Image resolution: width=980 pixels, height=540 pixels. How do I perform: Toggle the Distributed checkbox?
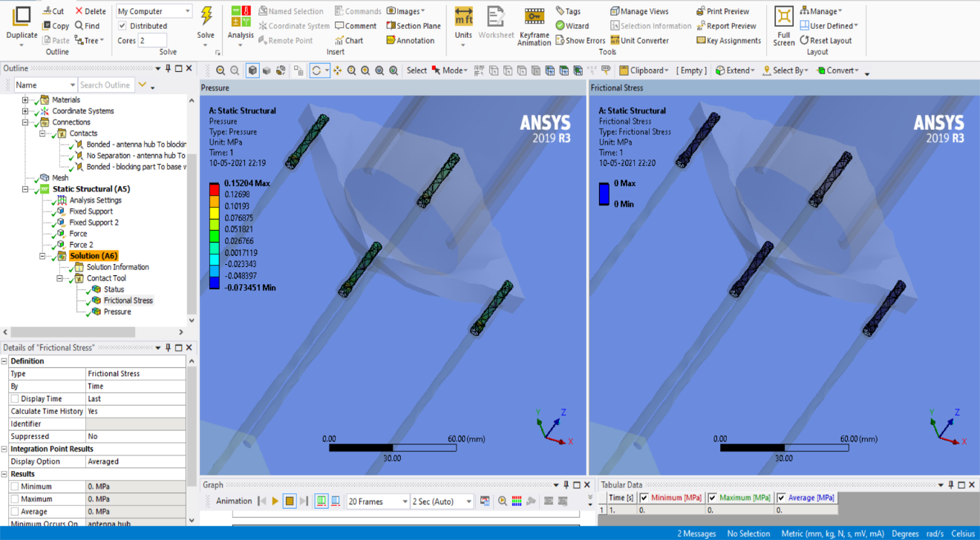click(122, 26)
